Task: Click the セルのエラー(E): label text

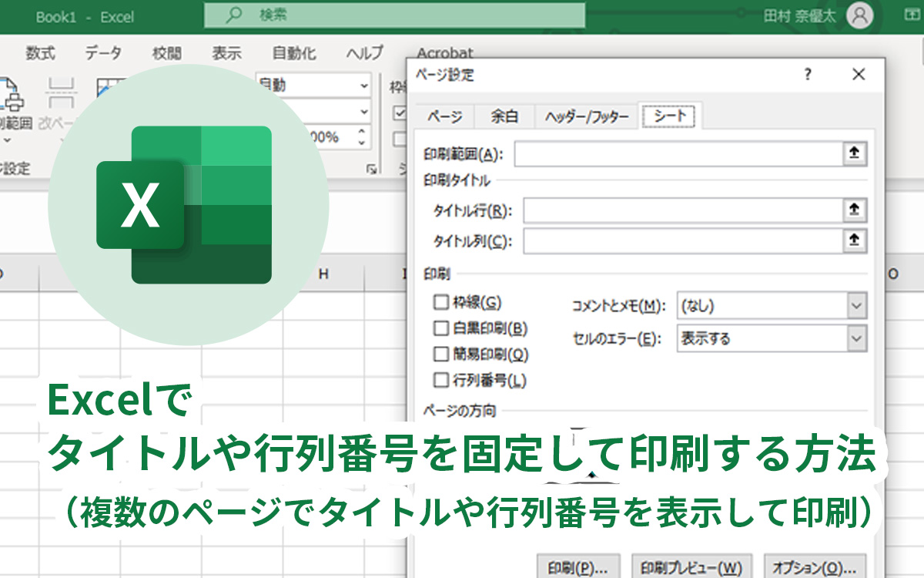Action: (x=618, y=339)
